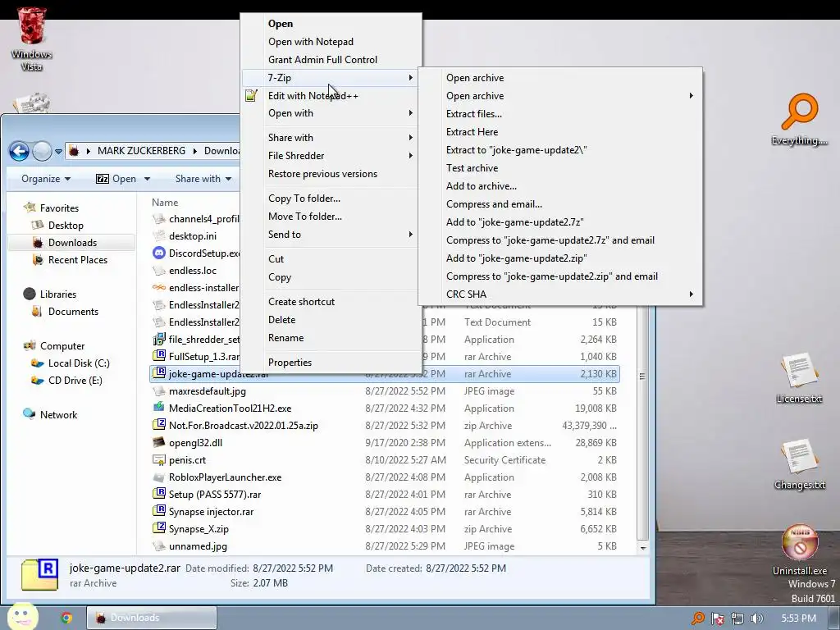Expand the Share with context submenu
Viewport: 840px width, 630px height.
331,138
